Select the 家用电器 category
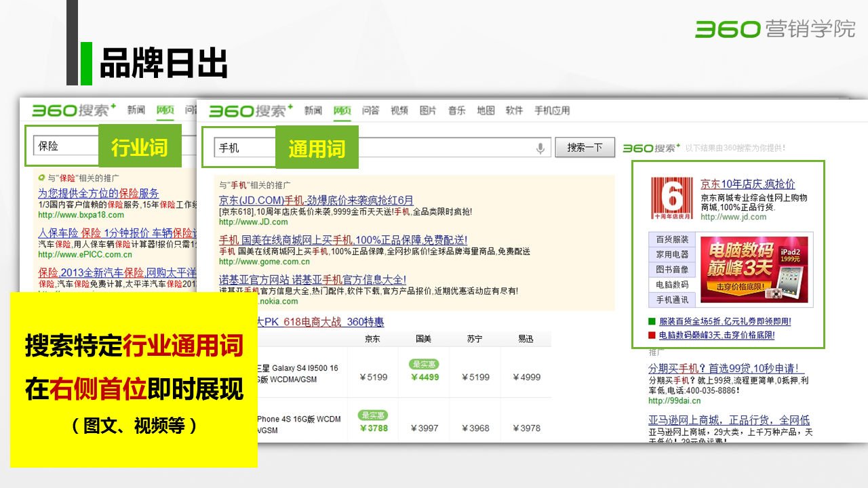The height and width of the screenshot is (488, 868). [x=672, y=254]
